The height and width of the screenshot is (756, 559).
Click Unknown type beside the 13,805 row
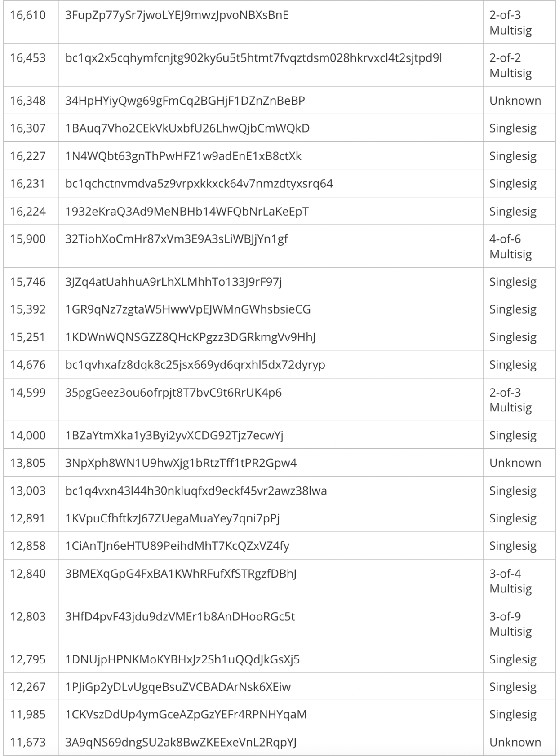point(515,463)
